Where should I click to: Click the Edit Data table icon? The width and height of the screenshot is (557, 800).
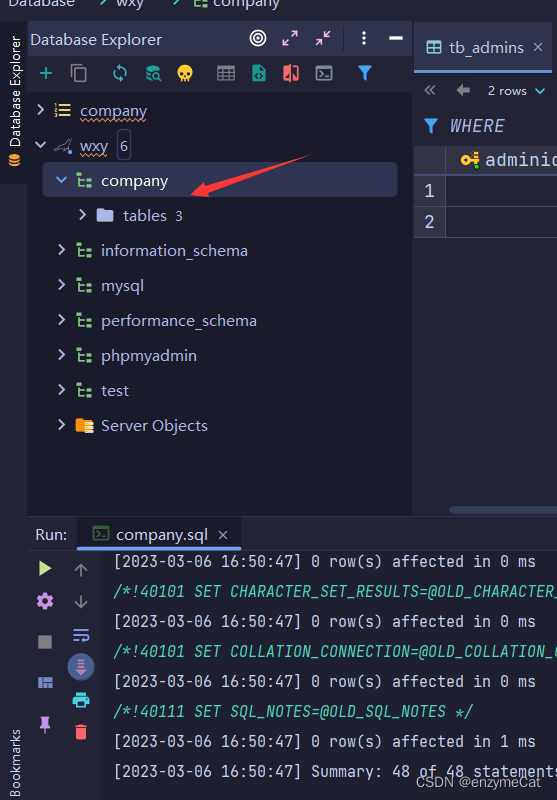click(226, 73)
